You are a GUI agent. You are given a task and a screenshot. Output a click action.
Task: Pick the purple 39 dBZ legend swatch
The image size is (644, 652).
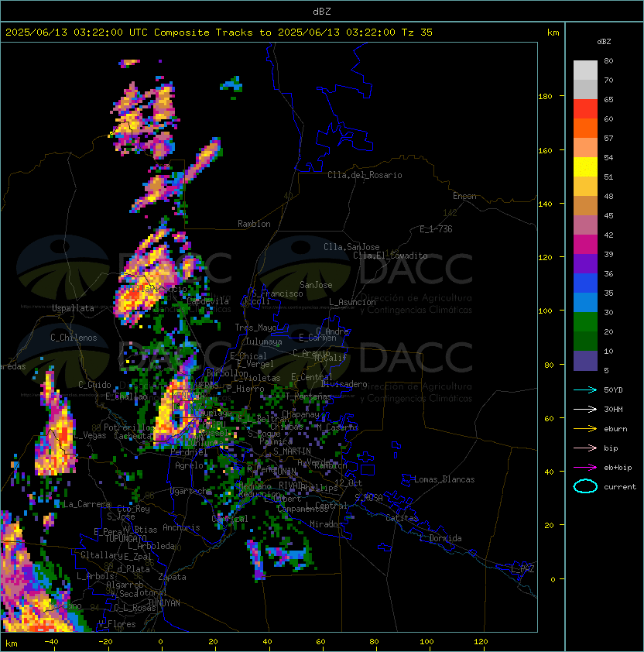[x=585, y=263]
